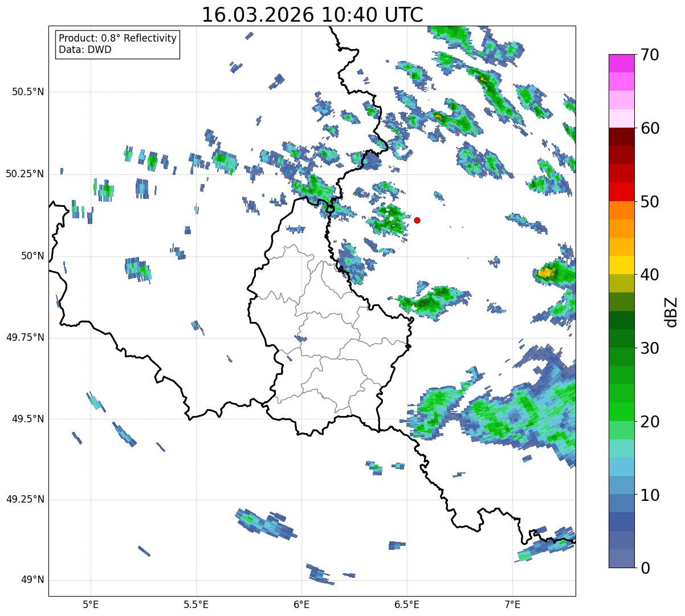Click the plot title '16.03.2026 10:40 UTC'

pos(312,15)
